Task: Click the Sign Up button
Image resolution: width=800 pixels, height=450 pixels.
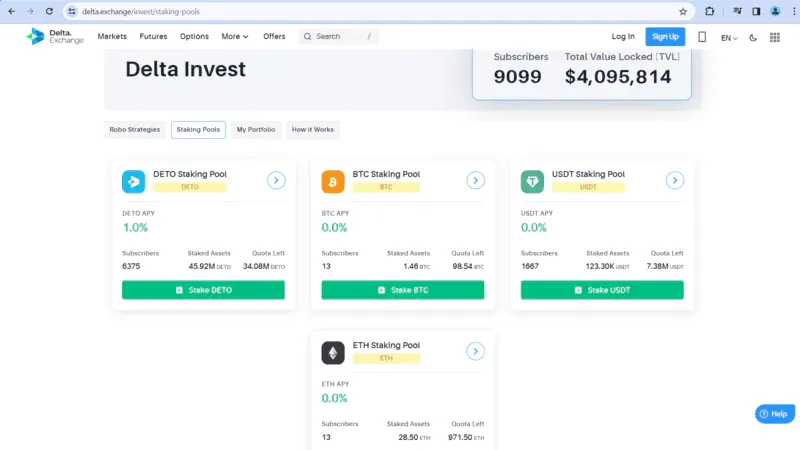Action: (x=665, y=36)
